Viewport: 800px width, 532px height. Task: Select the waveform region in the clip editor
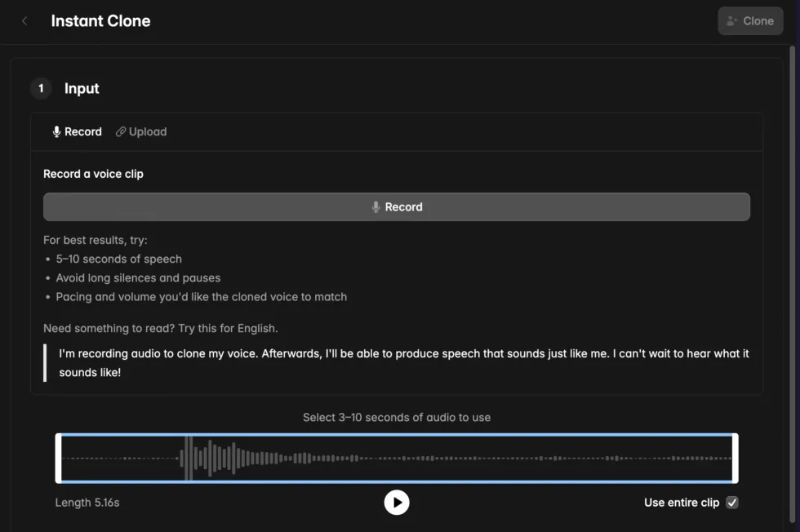(397, 458)
